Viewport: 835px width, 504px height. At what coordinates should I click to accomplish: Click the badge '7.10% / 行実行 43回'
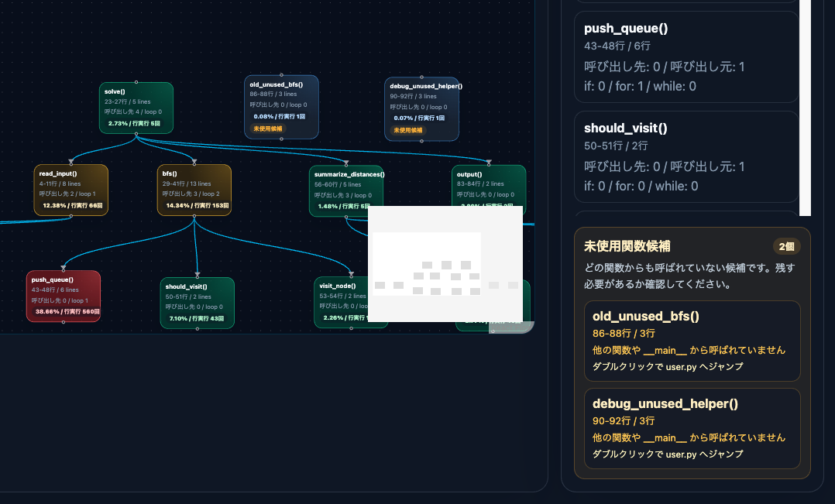[x=197, y=319]
